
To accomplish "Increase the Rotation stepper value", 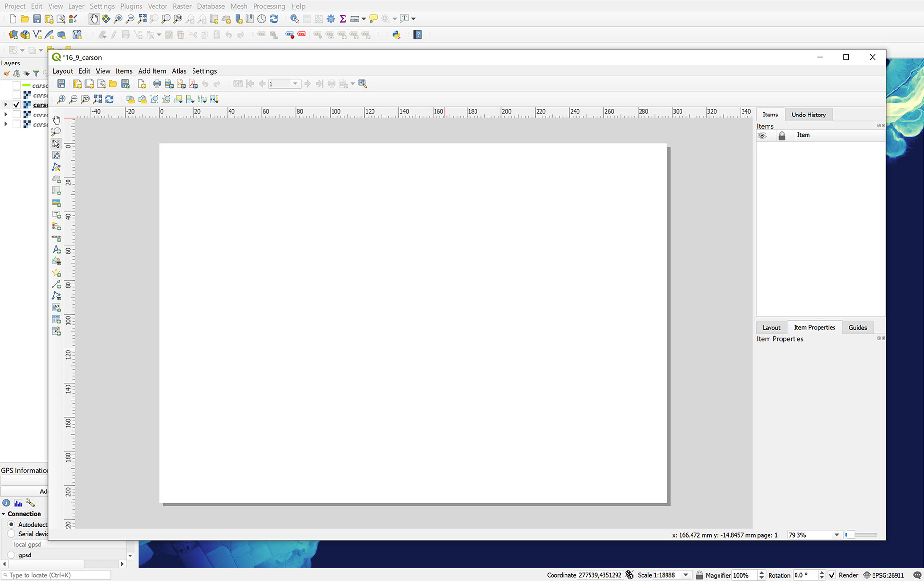I will coord(821,573).
